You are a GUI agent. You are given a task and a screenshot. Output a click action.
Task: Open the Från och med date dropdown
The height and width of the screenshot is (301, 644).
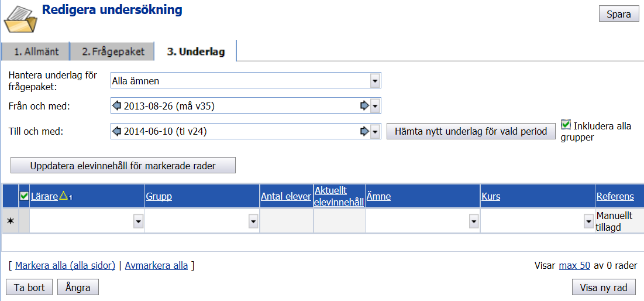(375, 107)
